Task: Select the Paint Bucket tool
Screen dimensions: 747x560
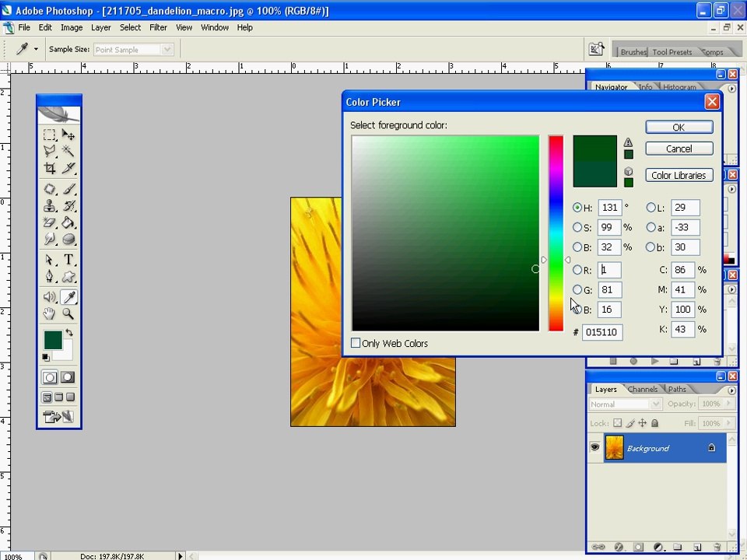Action: (x=68, y=222)
